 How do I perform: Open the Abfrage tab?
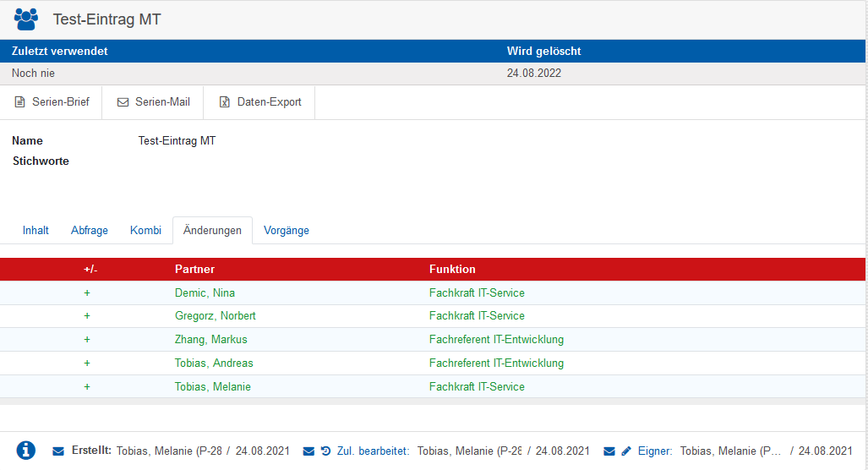(90, 231)
